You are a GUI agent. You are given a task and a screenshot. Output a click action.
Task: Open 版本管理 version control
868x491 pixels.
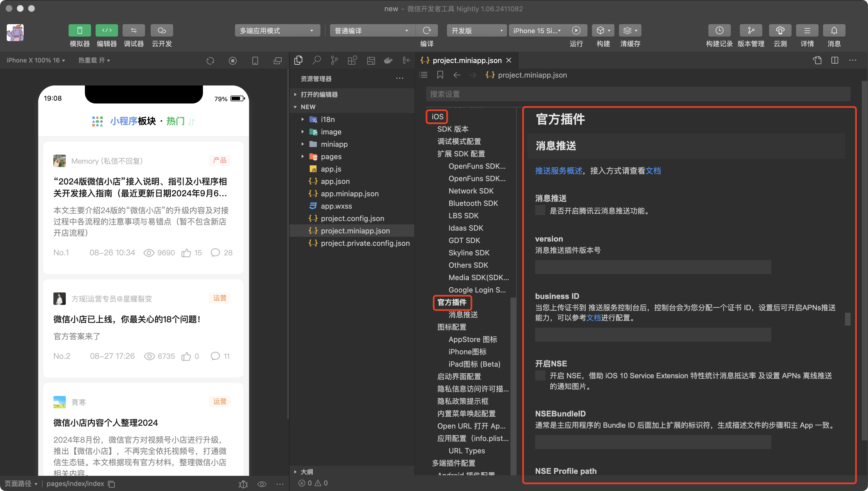pyautogui.click(x=751, y=30)
